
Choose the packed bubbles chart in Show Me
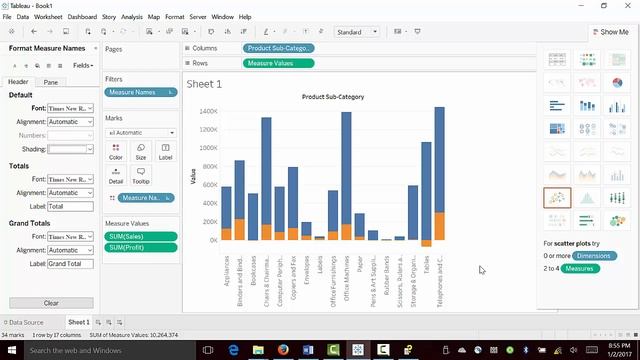click(x=617, y=221)
